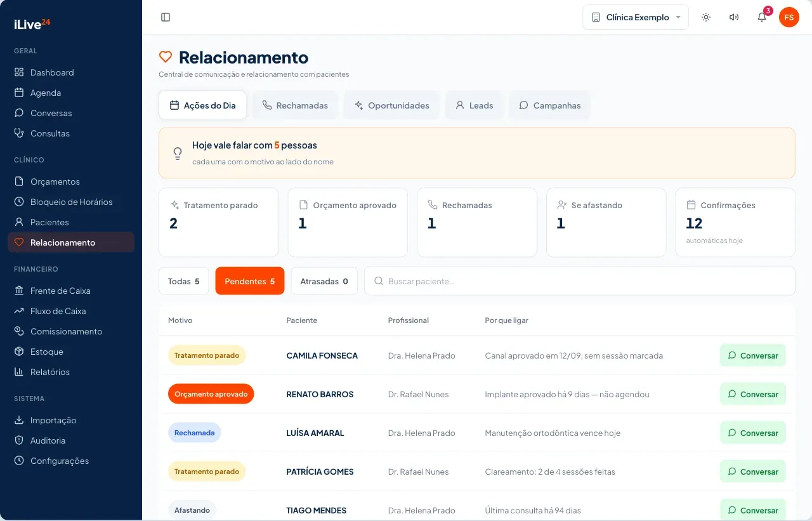Switch to the Rechamadas tab
Image resolution: width=812 pixels, height=521 pixels.
pos(295,105)
